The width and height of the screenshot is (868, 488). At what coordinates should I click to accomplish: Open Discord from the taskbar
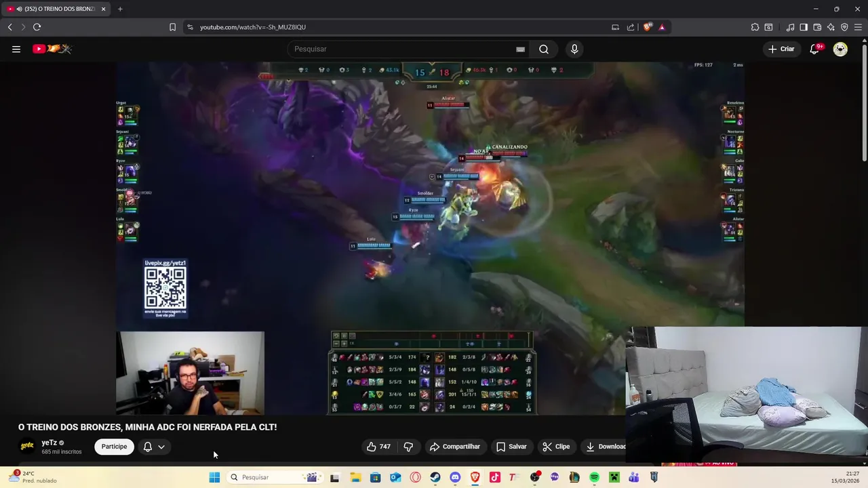click(x=455, y=477)
